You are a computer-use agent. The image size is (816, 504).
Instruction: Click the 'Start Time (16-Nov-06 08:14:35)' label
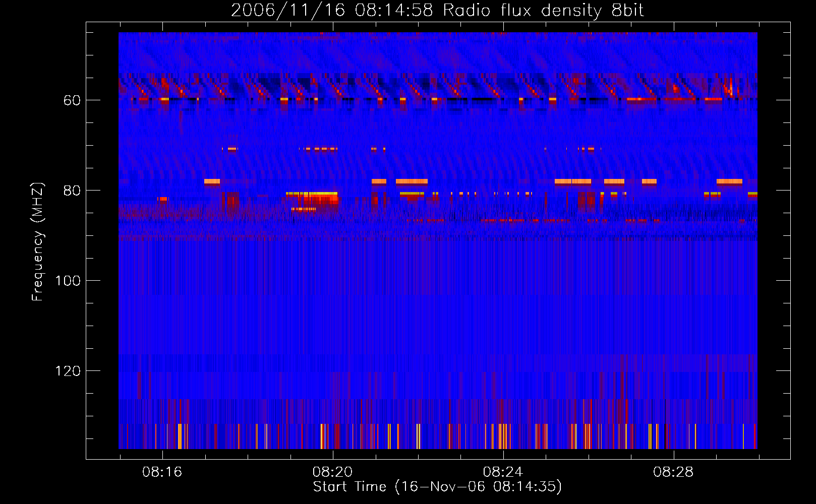click(x=437, y=487)
